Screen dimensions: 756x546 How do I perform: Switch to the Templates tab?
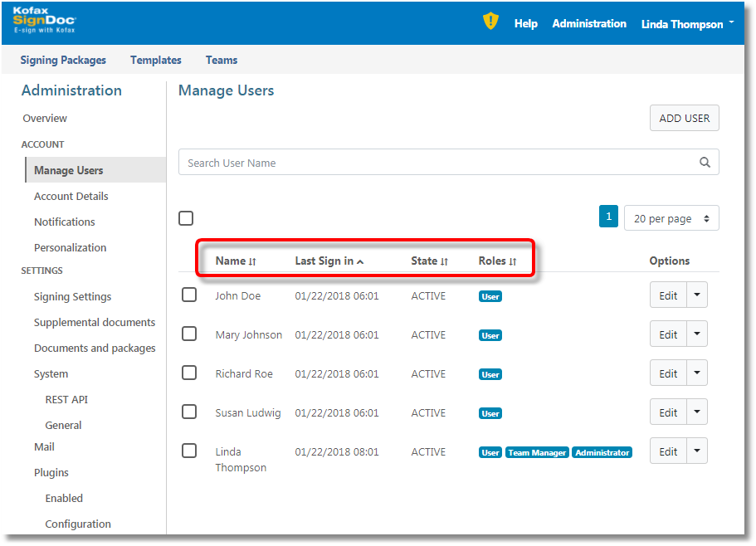coord(155,60)
